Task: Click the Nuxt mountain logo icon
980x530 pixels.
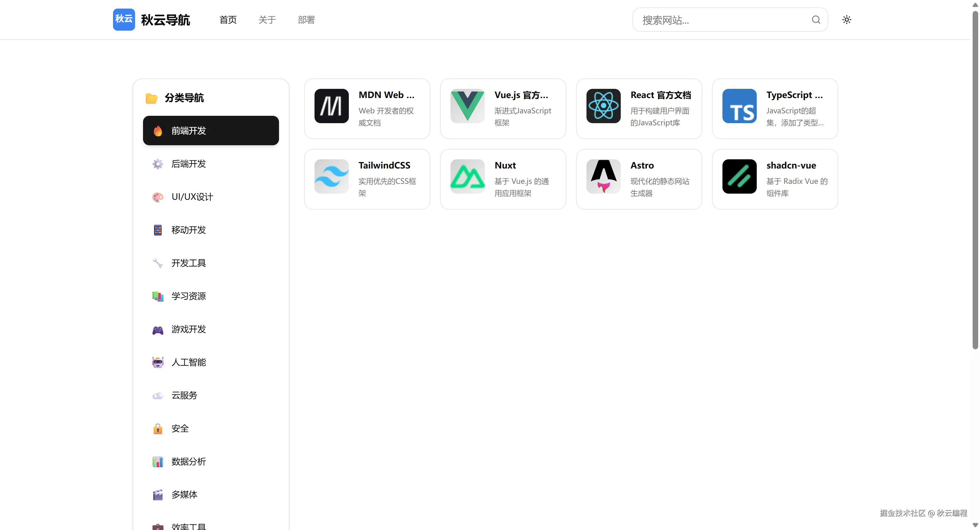Action: [x=467, y=176]
